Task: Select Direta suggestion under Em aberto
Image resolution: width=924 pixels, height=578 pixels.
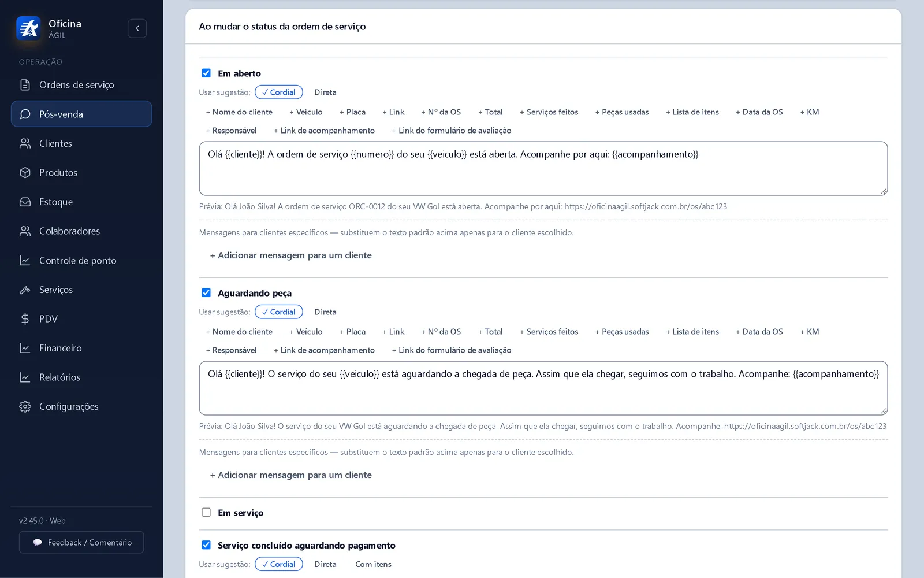Action: [x=325, y=92]
